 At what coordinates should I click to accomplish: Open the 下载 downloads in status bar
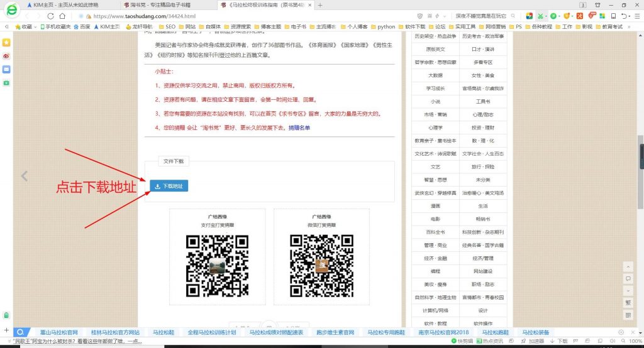[558, 341]
